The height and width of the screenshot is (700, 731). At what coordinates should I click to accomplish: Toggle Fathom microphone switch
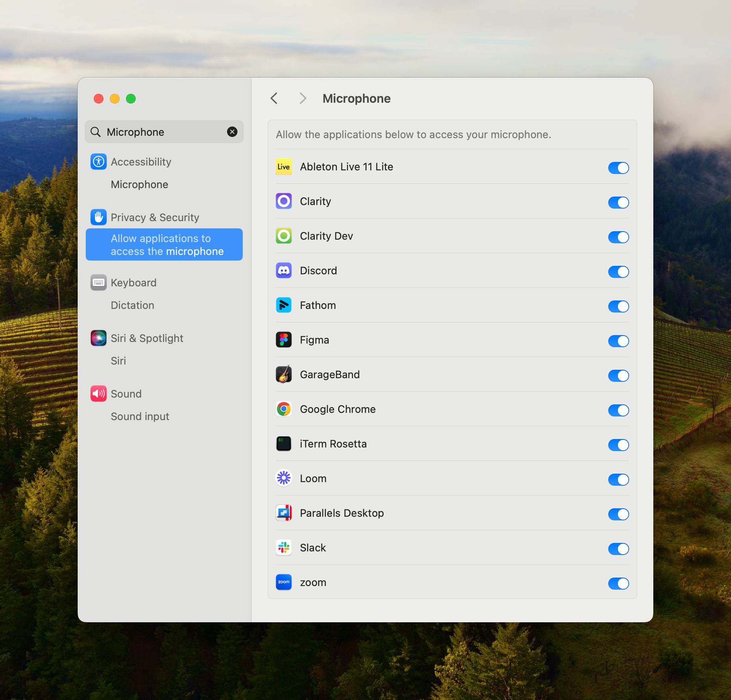(x=619, y=306)
